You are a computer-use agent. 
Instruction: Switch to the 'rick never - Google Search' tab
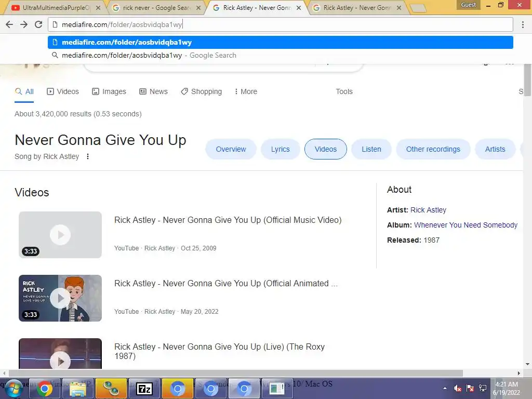(156, 7)
